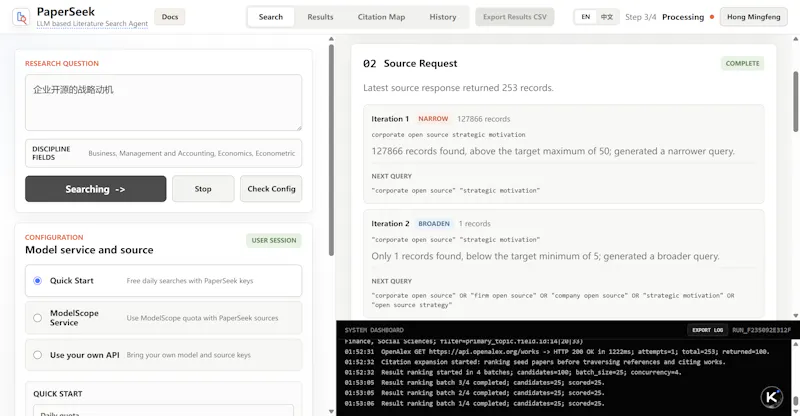The width and height of the screenshot is (800, 416).
Task: Click the right panel vertical scrollbar
Action: (x=796, y=102)
